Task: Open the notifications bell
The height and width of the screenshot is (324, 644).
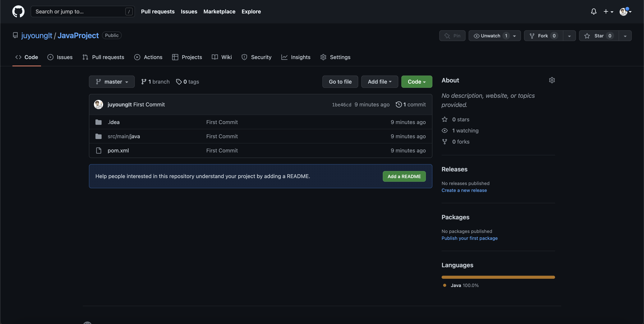Action: click(594, 12)
